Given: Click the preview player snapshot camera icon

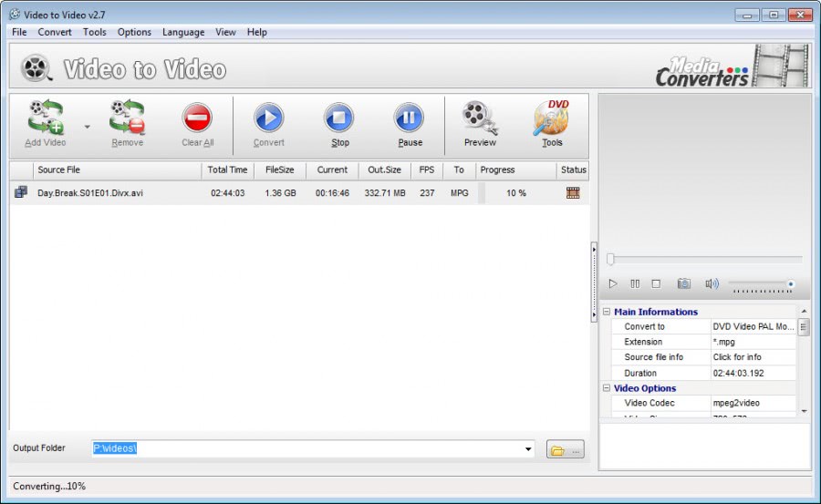Looking at the screenshot, I should pyautogui.click(x=683, y=284).
